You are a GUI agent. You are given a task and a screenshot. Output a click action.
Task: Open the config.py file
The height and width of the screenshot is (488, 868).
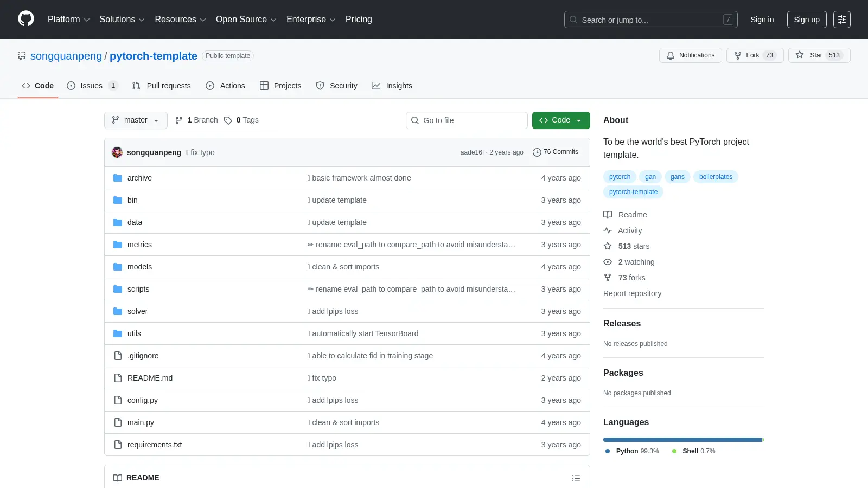(x=143, y=400)
